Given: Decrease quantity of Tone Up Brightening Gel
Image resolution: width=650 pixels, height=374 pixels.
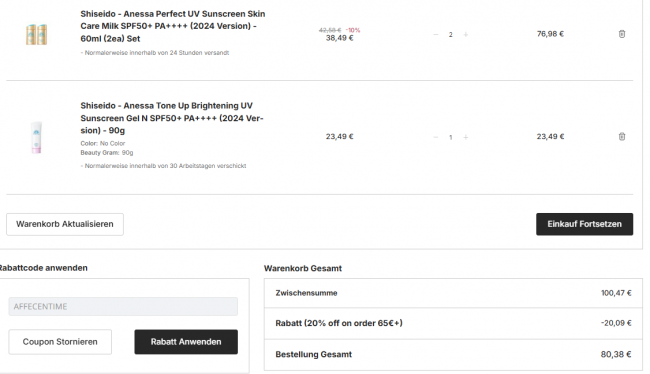Looking at the screenshot, I should point(435,137).
